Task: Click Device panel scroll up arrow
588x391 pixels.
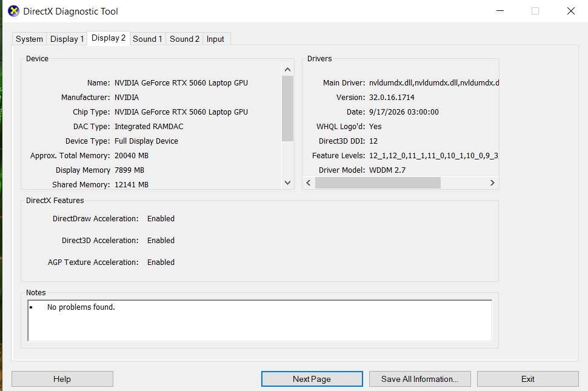Action: 287,69
